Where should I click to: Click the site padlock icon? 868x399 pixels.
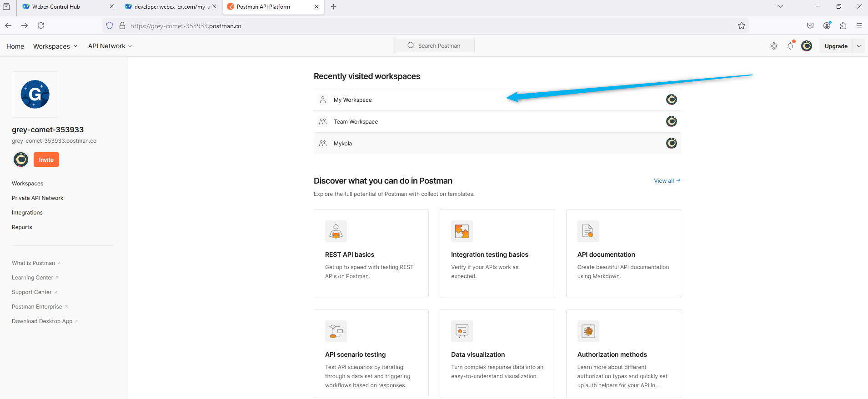(x=122, y=25)
